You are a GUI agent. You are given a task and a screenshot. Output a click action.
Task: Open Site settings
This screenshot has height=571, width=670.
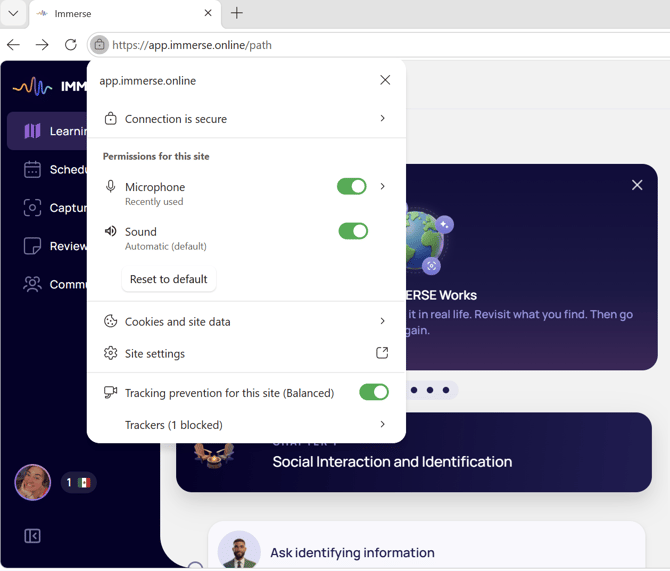coord(246,353)
